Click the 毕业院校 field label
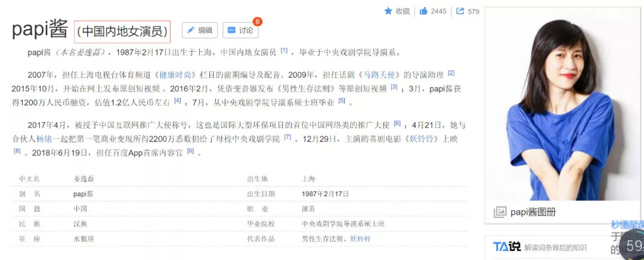 coord(261,224)
